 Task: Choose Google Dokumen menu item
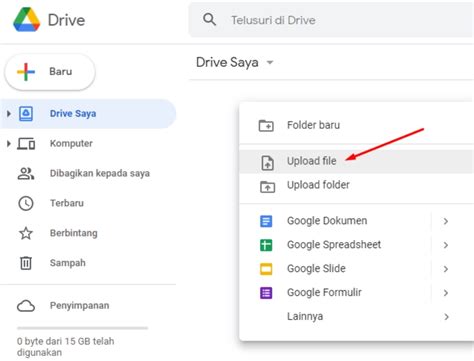tap(357, 221)
